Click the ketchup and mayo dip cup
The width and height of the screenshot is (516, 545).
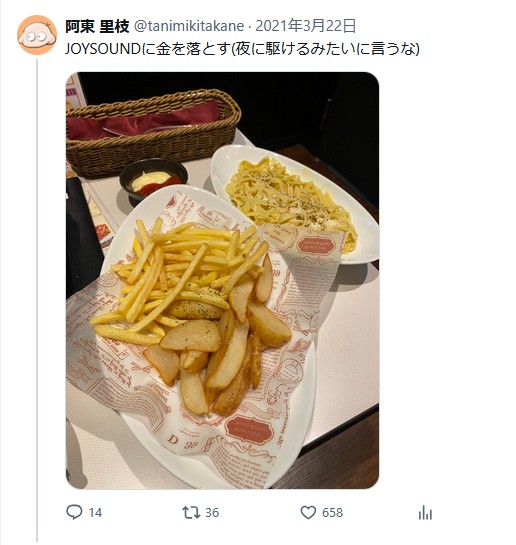coord(153,180)
